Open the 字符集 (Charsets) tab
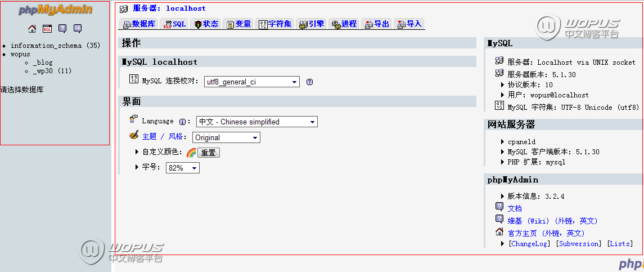 275,24
